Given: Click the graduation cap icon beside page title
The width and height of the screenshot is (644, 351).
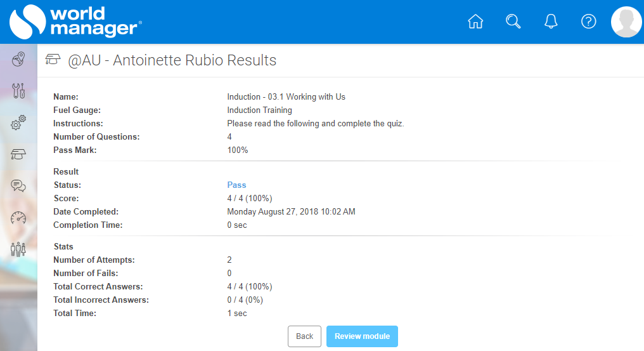Looking at the screenshot, I should click(53, 60).
